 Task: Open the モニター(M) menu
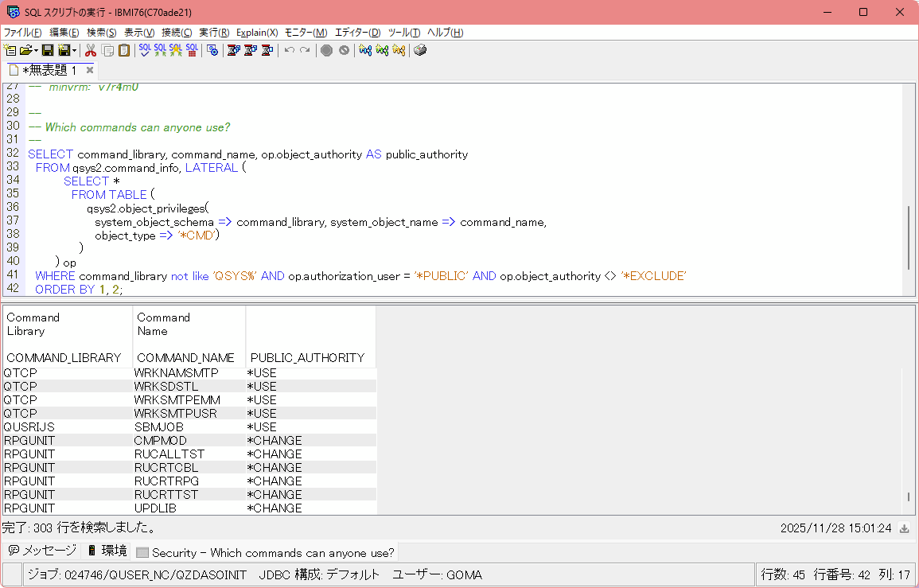306,33
